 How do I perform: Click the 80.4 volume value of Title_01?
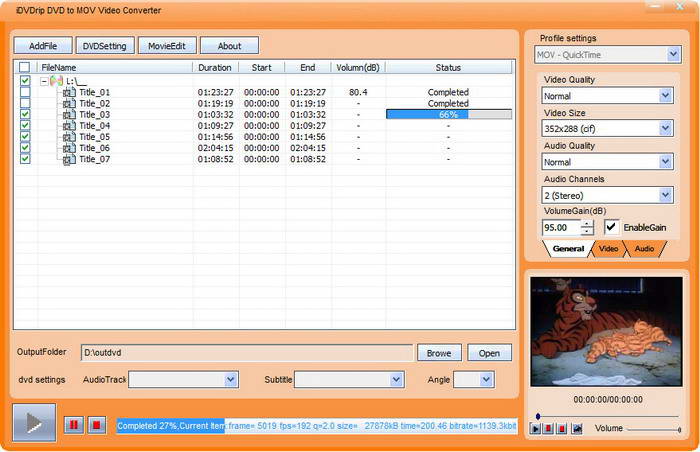tap(358, 92)
